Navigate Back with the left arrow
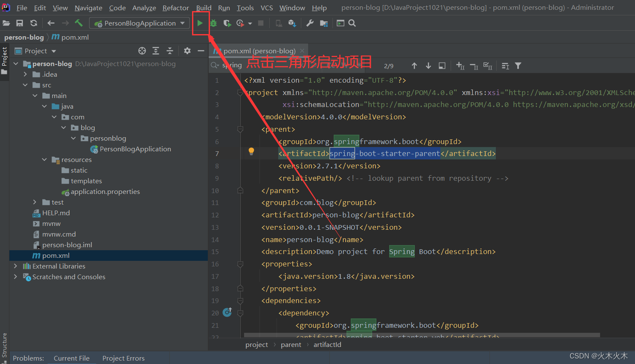635x364 pixels. 51,23
